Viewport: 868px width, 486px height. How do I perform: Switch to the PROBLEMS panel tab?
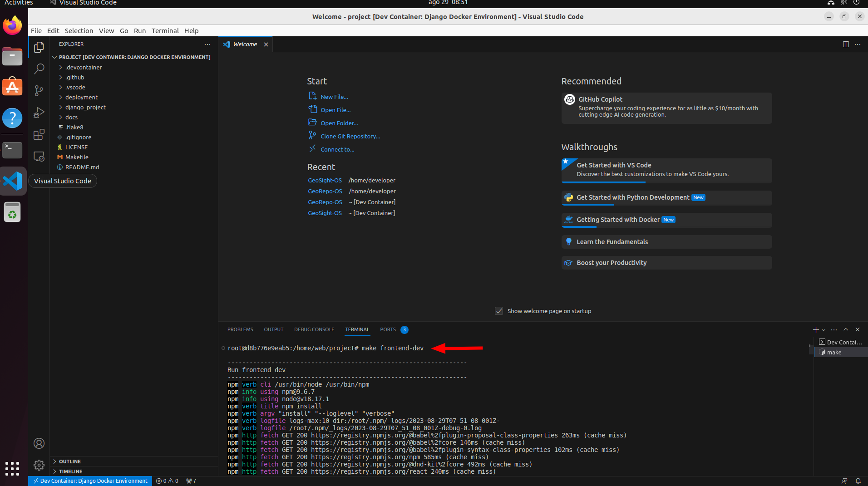coord(240,329)
